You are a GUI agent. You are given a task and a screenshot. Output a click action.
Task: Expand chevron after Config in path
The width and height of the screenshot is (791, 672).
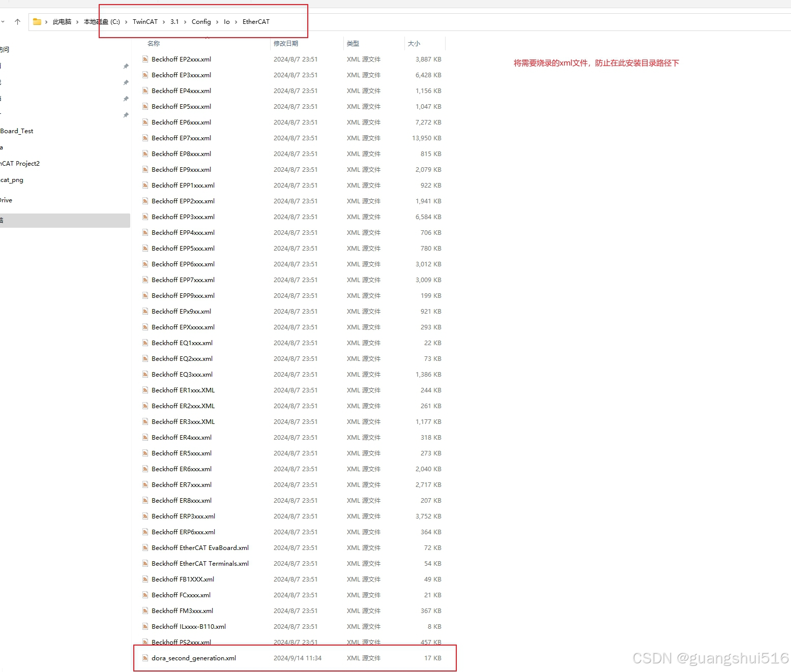tap(217, 22)
